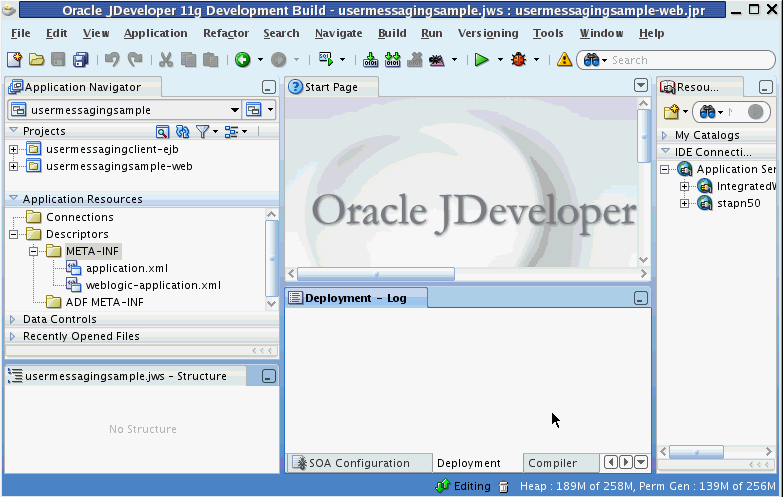783x497 pixels.
Task: Click the Start Page horizontal scrollbar thumb
Action: (x=376, y=274)
